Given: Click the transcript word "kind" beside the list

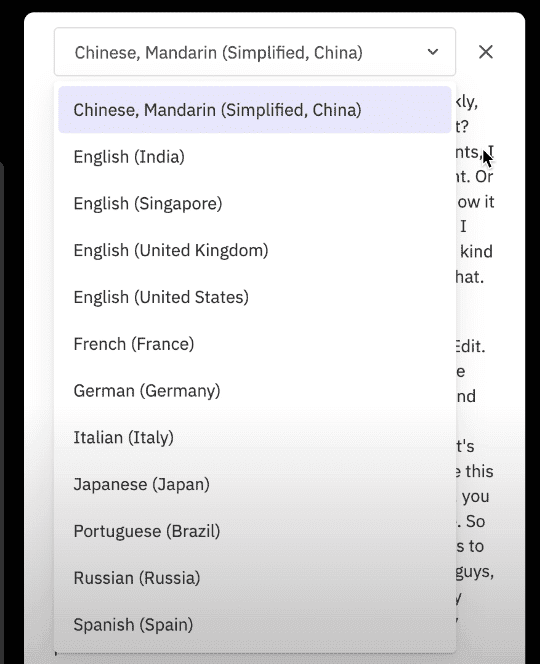Looking at the screenshot, I should [476, 252].
